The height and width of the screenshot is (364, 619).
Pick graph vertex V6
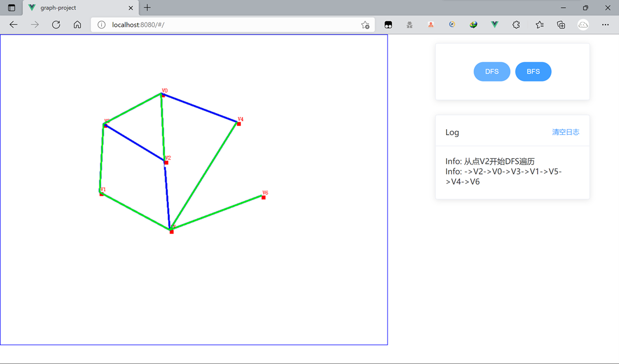tap(264, 197)
